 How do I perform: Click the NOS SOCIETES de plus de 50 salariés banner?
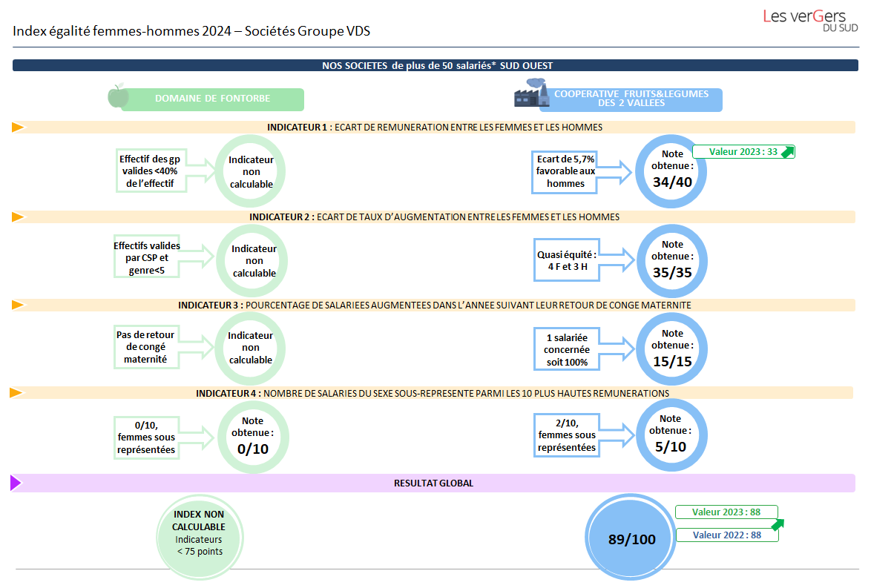pos(435,65)
